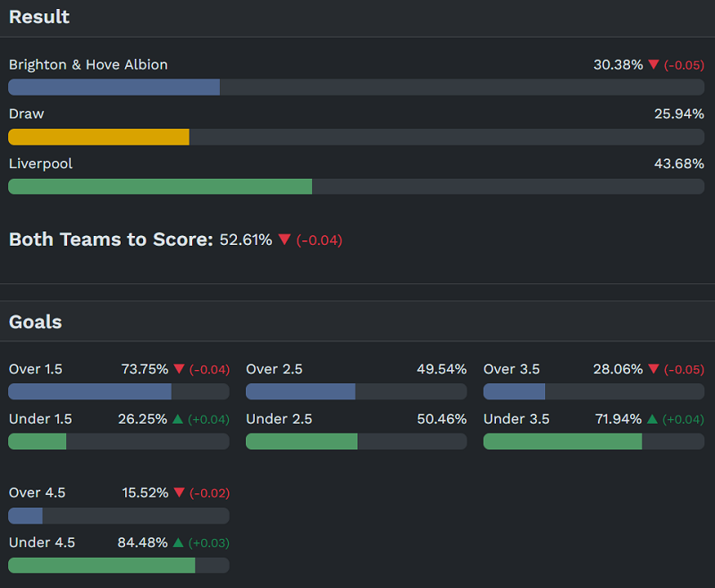Screen dimensions: 715x588
Task: Select the Goals section heading
Action: [35, 322]
